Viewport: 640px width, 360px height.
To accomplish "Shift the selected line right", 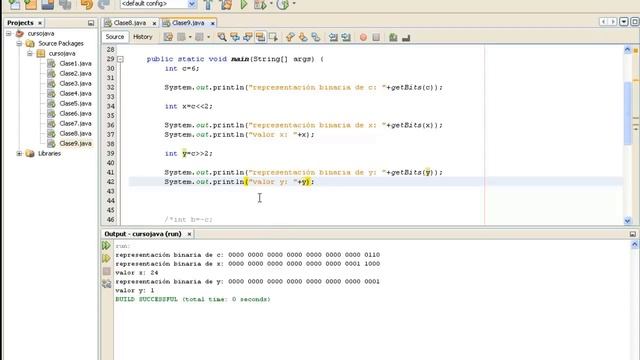I will pyautogui.click(x=346, y=37).
